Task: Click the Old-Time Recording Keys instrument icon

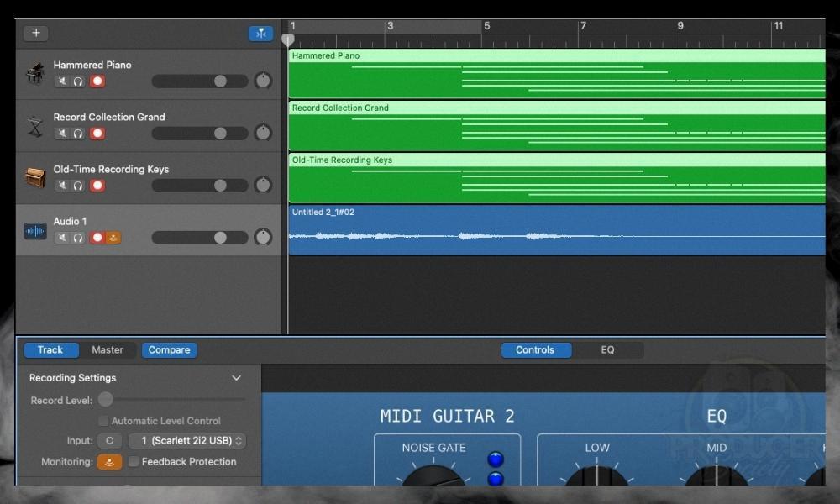Action: click(34, 177)
